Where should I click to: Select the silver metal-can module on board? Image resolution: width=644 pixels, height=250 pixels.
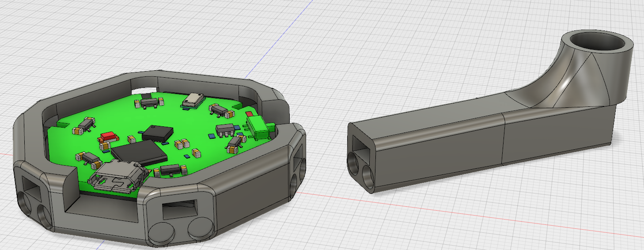click(x=193, y=100)
